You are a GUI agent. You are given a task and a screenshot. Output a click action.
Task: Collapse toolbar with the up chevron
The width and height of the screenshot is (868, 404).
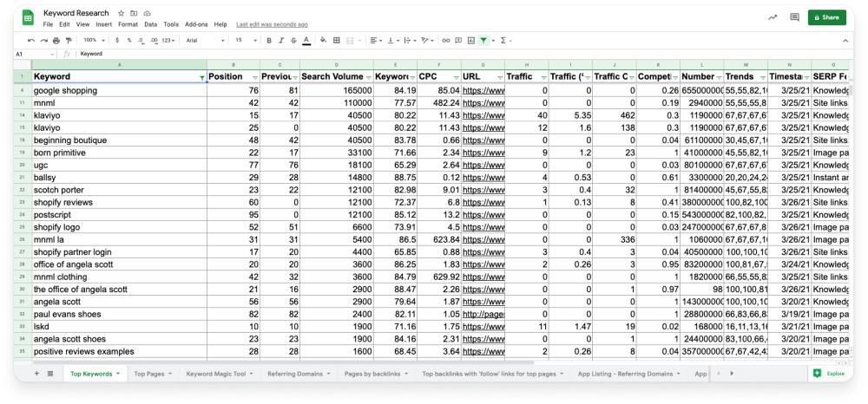[845, 41]
